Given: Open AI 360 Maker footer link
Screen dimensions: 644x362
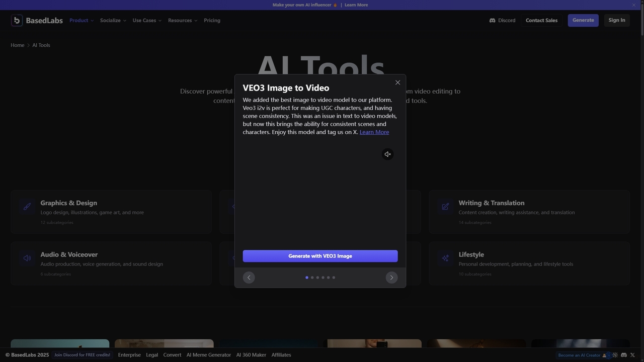Looking at the screenshot, I should tap(251, 355).
